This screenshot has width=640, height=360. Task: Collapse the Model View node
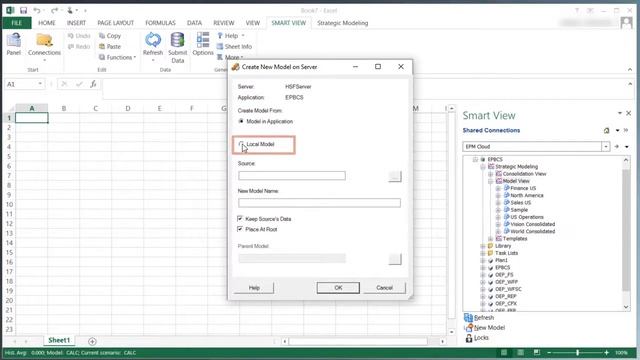click(x=491, y=181)
